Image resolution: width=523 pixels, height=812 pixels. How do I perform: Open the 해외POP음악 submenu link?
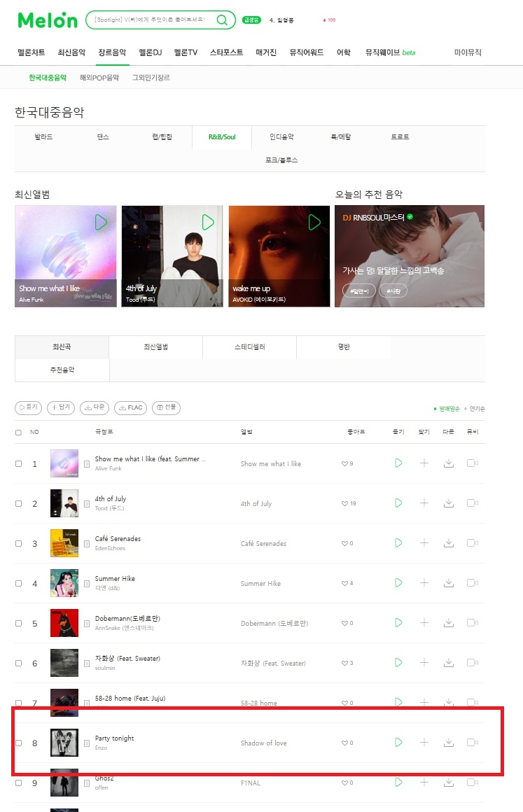(99, 78)
